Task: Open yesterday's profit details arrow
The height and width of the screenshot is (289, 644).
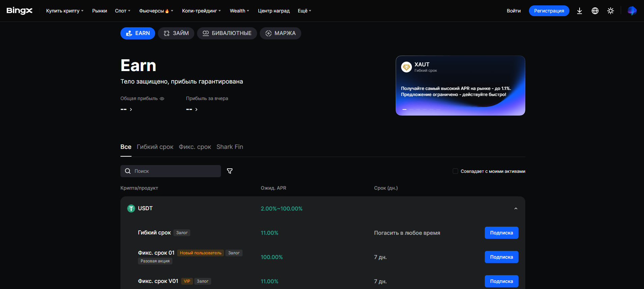Action: 196,109
